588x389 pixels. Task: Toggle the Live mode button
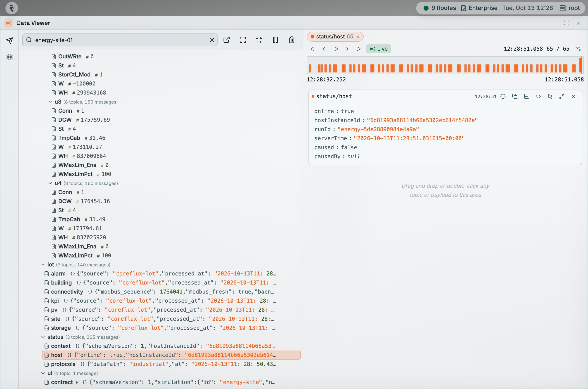pyautogui.click(x=379, y=49)
